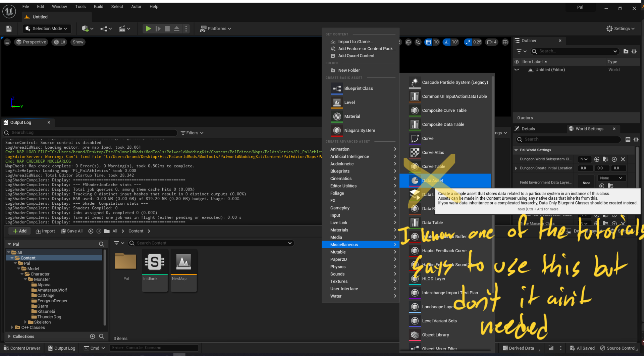Open the Content Browser asset filter icon
The image size is (644, 356).
pyautogui.click(x=119, y=243)
